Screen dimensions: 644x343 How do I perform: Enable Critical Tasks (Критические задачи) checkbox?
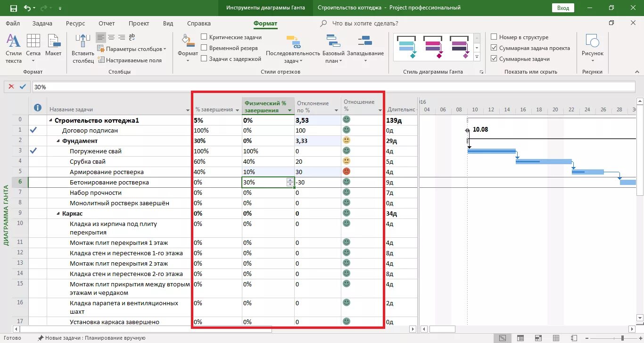click(204, 37)
